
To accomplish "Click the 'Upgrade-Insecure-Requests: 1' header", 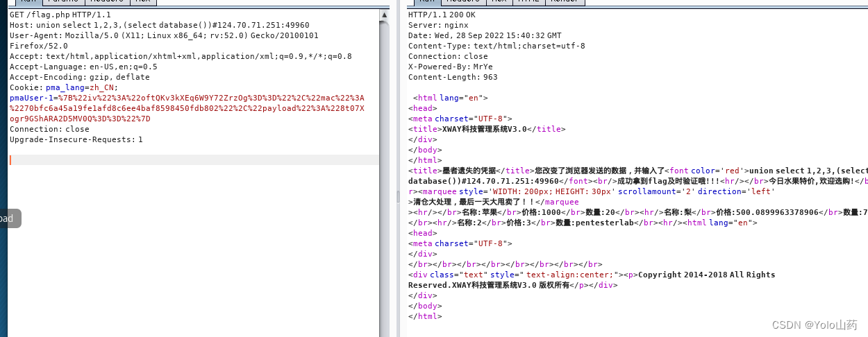I will 76,139.
